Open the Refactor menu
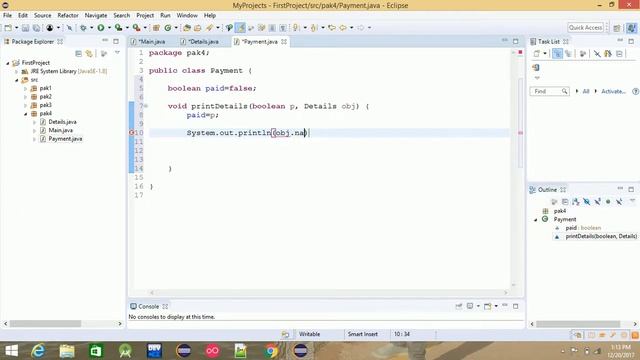 point(68,15)
